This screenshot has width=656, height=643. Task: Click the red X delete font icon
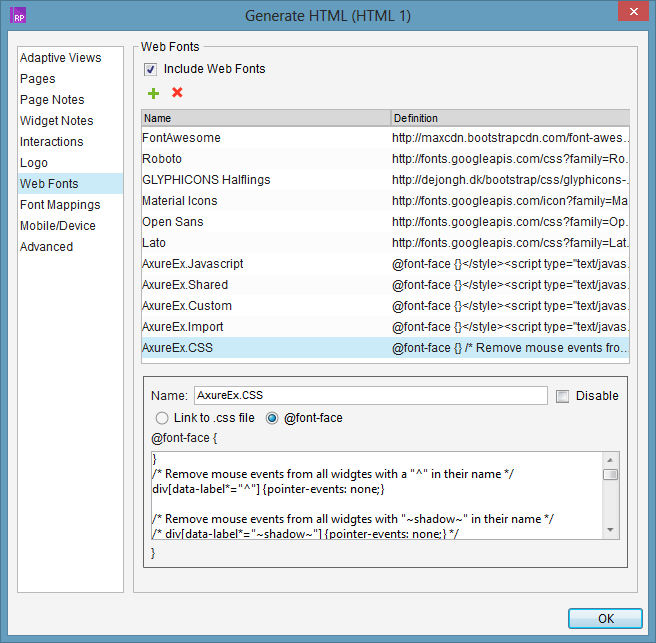coord(177,93)
